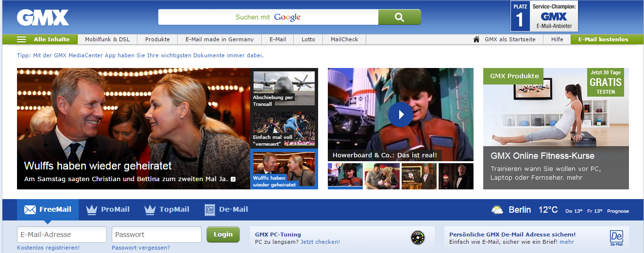Open Persönliche GMX De-Mail Adresse sichern heading
The width and height of the screenshot is (644, 253).
pyautogui.click(x=512, y=234)
